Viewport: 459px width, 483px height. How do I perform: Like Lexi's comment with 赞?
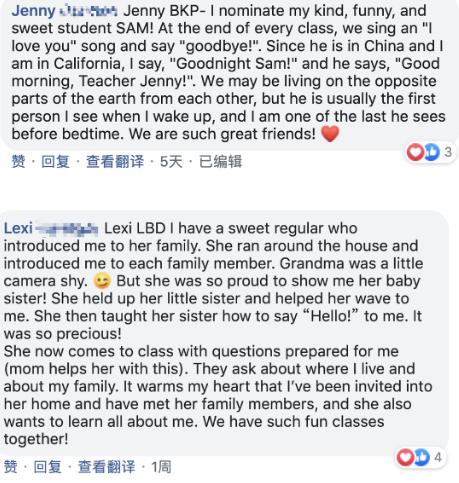pos(10,467)
